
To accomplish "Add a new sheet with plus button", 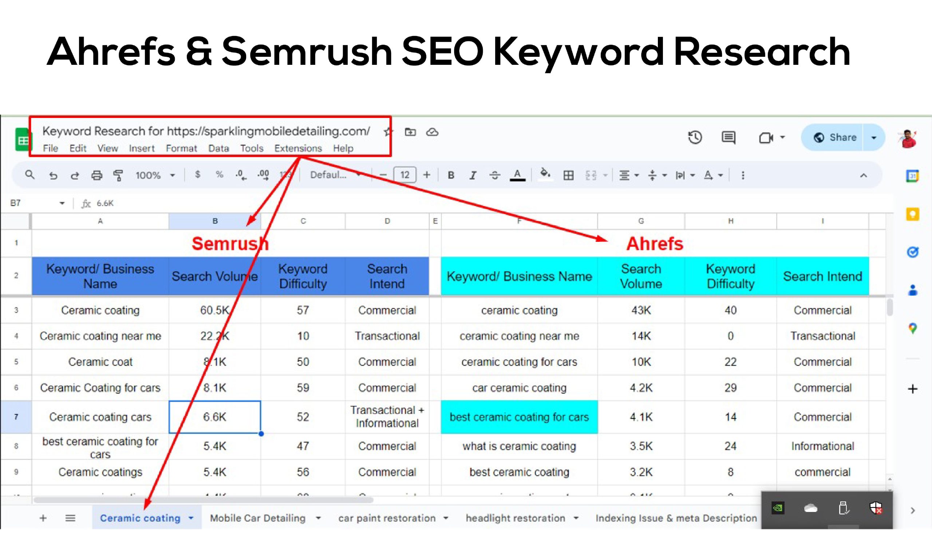I will (43, 518).
